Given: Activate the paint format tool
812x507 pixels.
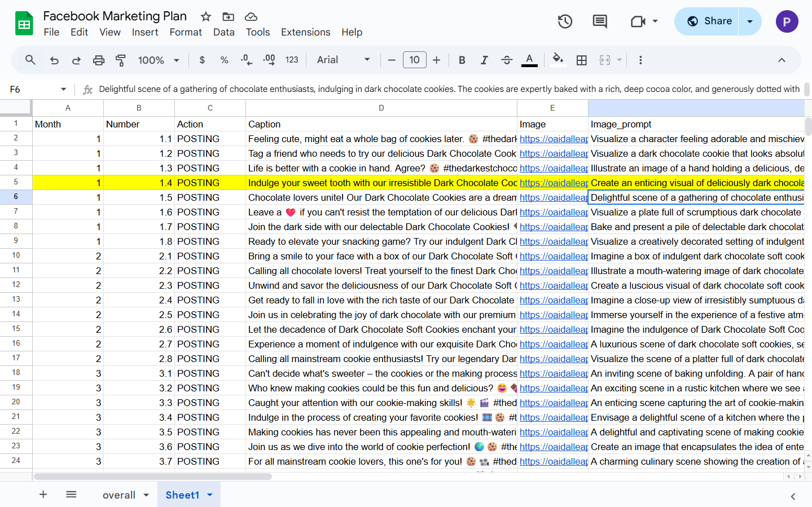Looking at the screenshot, I should click(121, 60).
